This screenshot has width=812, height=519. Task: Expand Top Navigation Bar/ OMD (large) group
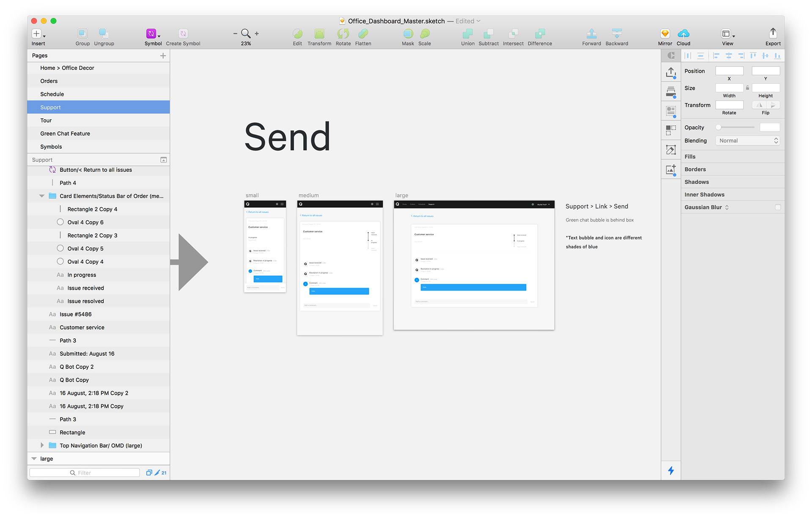point(41,445)
